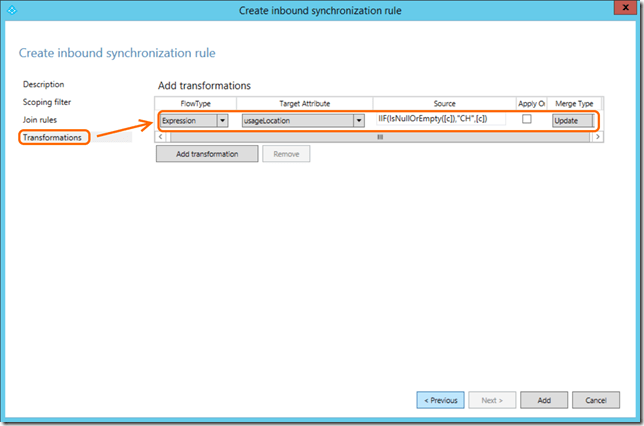This screenshot has height=426, width=644.
Task: Click the right scroll arrow of grid
Action: (x=597, y=136)
